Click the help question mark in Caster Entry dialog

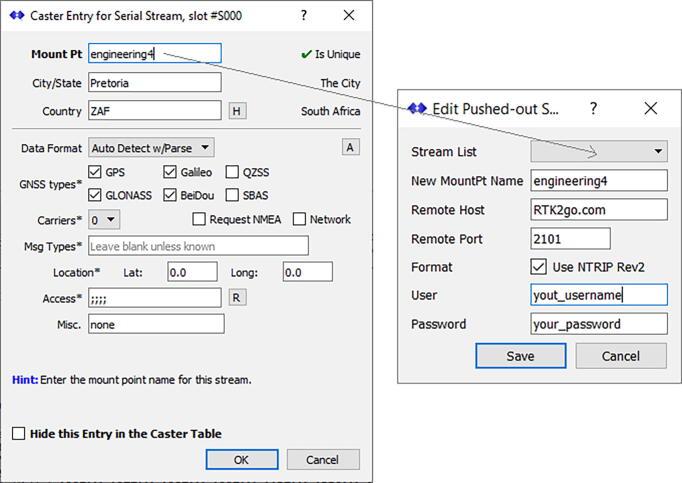304,16
